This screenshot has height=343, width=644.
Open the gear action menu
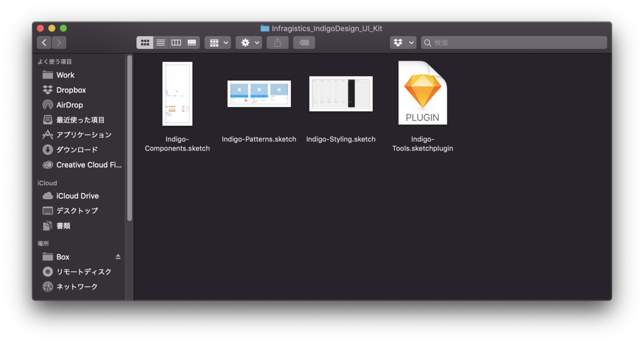point(248,42)
